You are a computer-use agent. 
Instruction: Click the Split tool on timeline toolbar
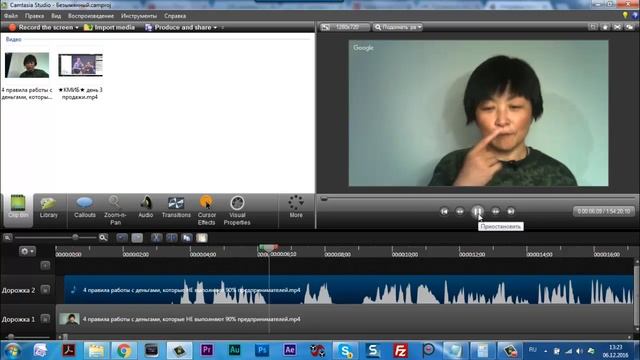(x=171, y=238)
